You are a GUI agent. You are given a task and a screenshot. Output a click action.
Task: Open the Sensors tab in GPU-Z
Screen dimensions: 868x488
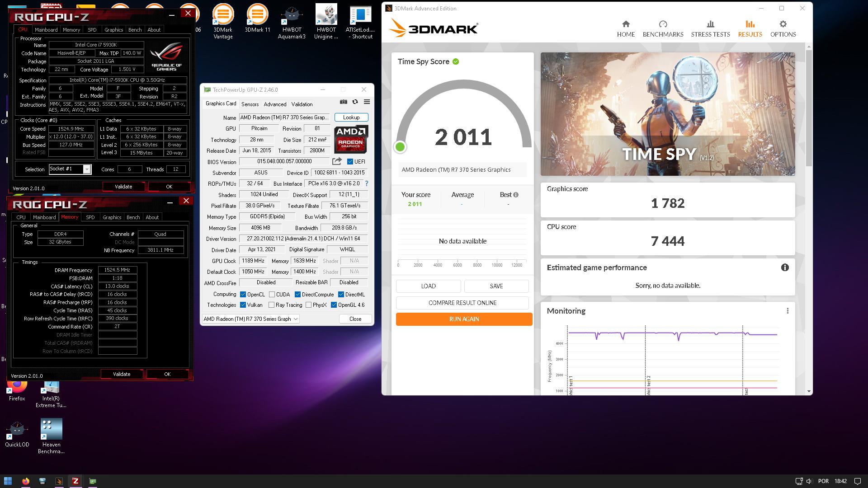click(250, 104)
